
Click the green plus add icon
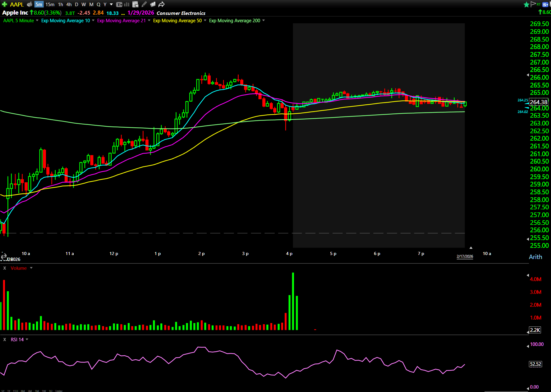tap(4, 4)
